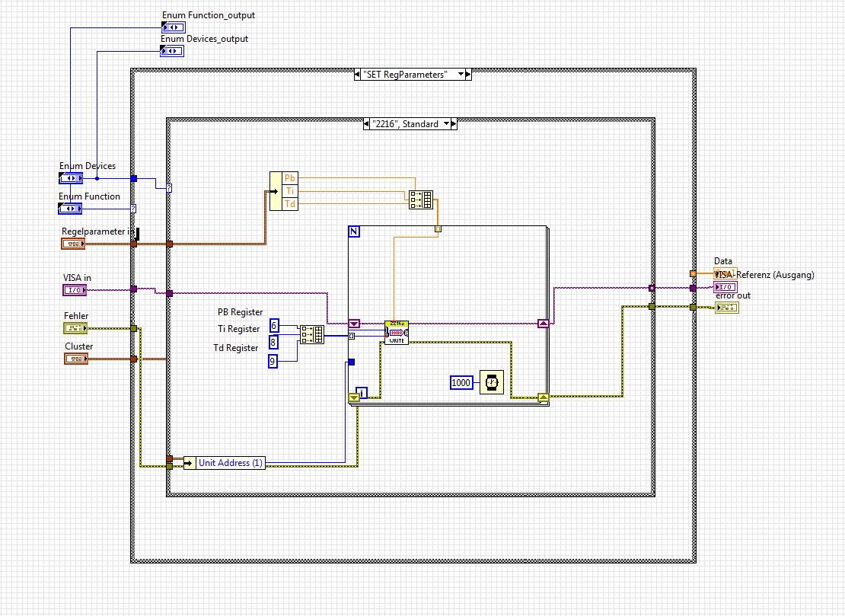Screen dimensions: 845x616
Task: Select the Regelparameter in cluster terminal
Action: 73,244
